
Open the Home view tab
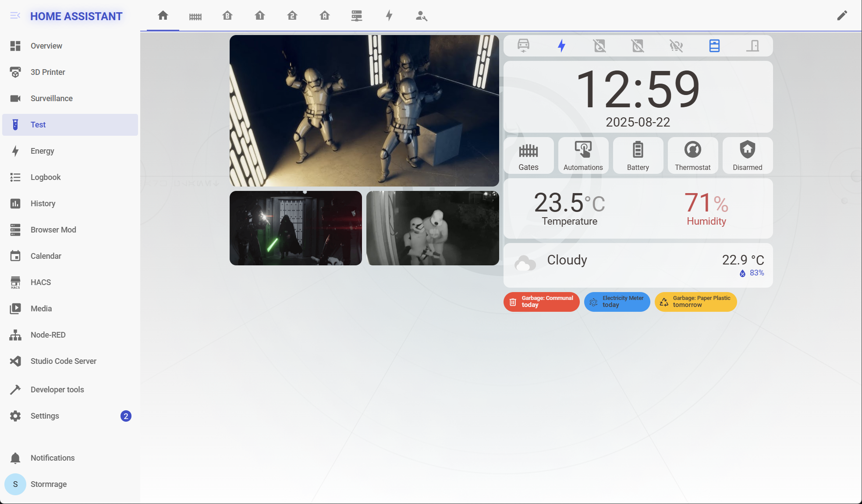(163, 16)
